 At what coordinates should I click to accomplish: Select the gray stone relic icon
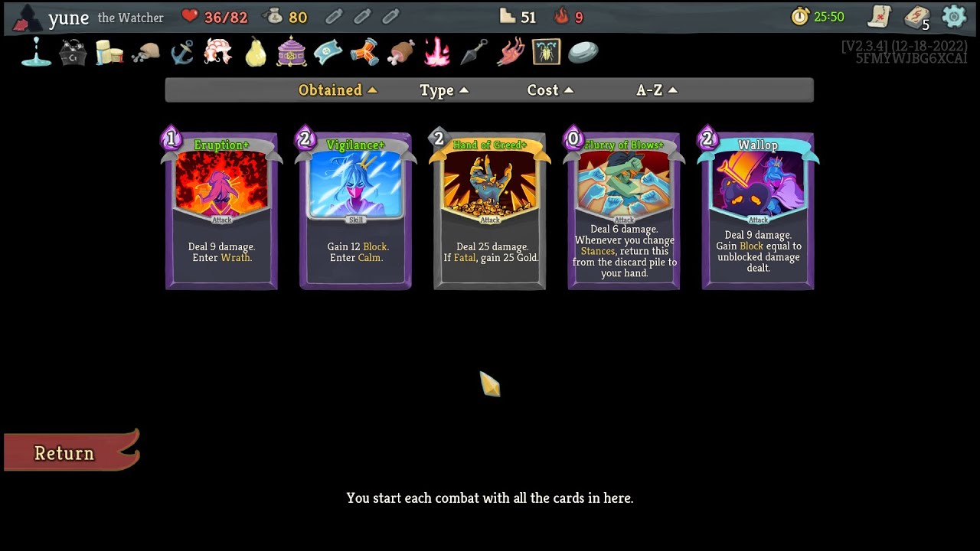(583, 51)
